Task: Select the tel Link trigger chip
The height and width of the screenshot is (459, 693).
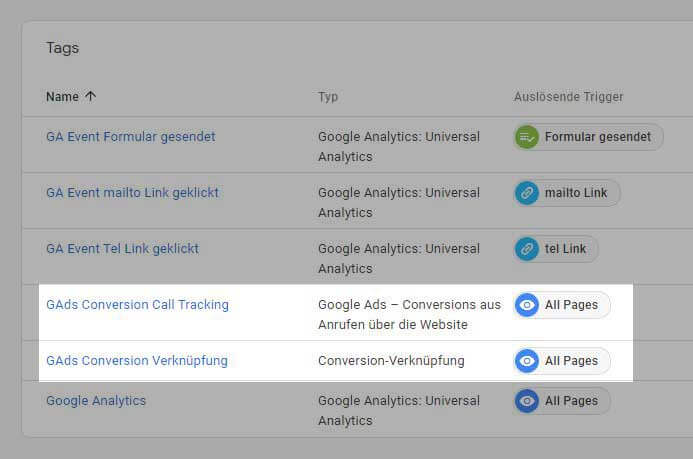Action: (x=556, y=249)
